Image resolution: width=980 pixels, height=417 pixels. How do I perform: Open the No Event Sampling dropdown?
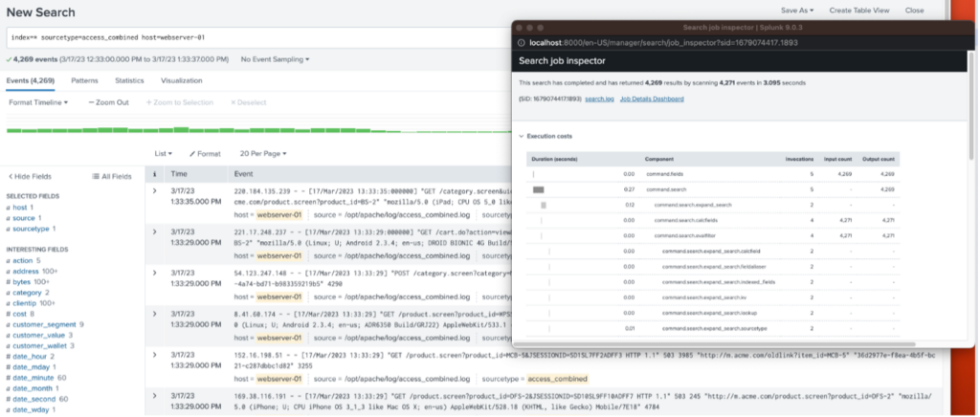pyautogui.click(x=275, y=59)
